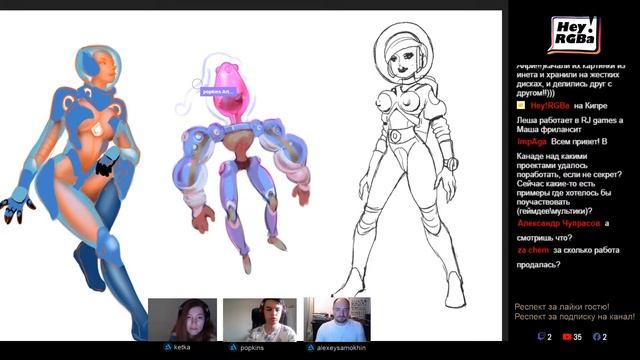The image size is (640, 360).
Task: Open the Александр Чупрасов chat username
Action: (x=558, y=223)
